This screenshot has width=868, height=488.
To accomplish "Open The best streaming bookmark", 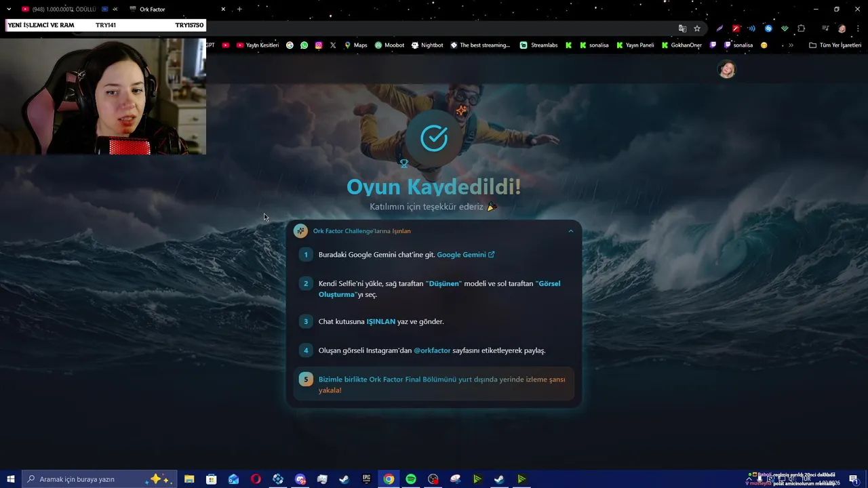I will click(x=480, y=45).
